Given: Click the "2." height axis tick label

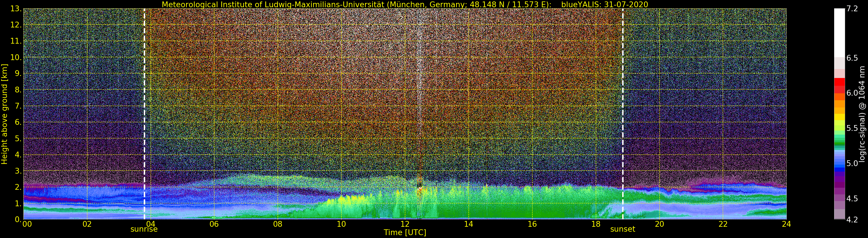Looking at the screenshot, I should [x=18, y=187].
